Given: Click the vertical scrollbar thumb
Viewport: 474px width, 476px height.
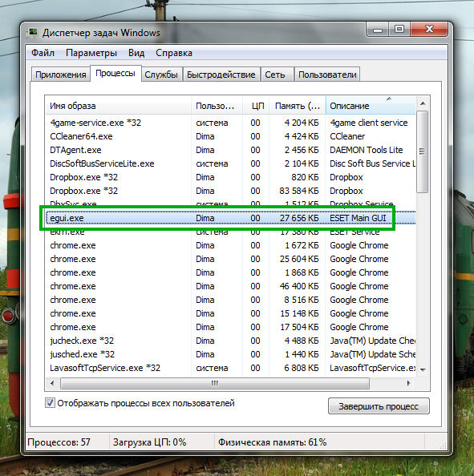Looking at the screenshot, I should click(x=422, y=151).
